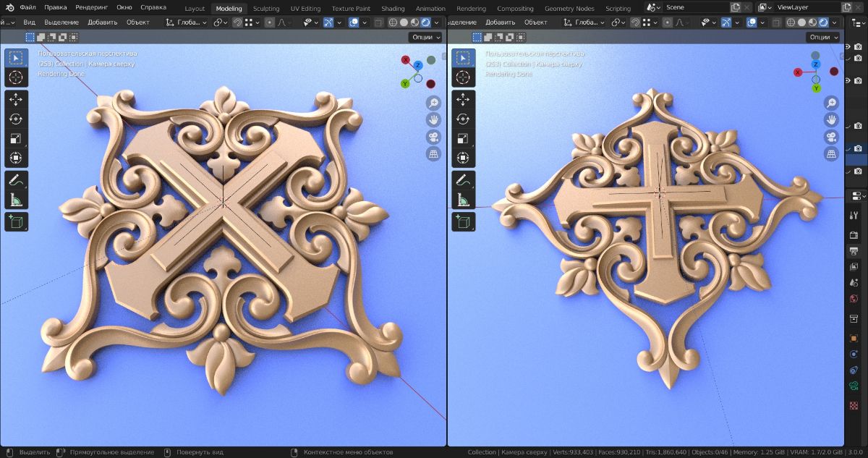Screen dimensions: 868x458
Task: Open the Рендеринг menu
Action: [x=91, y=7]
